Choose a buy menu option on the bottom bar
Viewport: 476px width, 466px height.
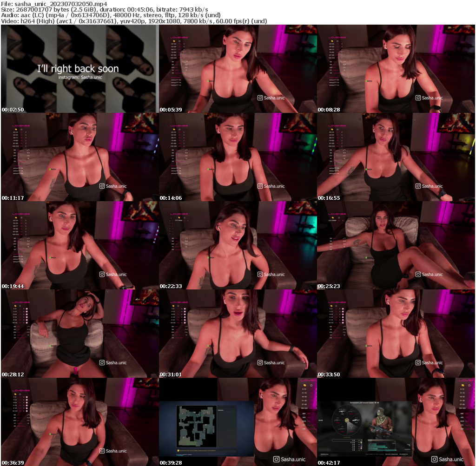click(390, 454)
